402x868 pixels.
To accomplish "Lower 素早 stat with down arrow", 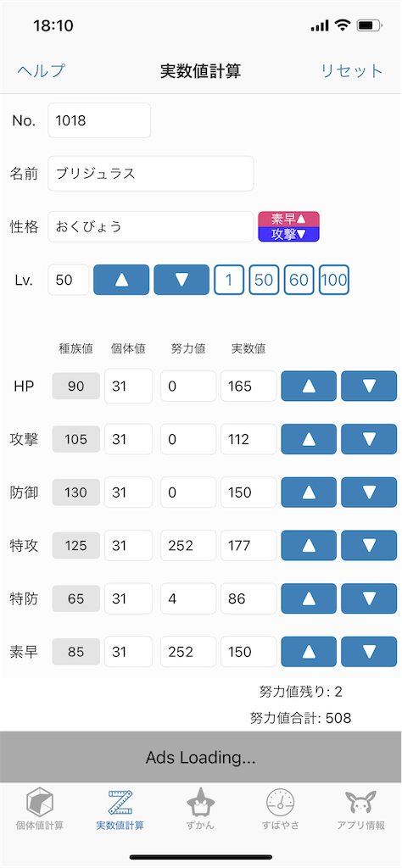I will click(369, 652).
